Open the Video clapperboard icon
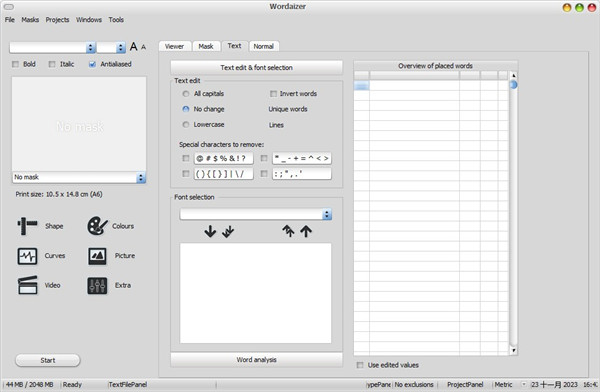This screenshot has width=600, height=392. 27,285
